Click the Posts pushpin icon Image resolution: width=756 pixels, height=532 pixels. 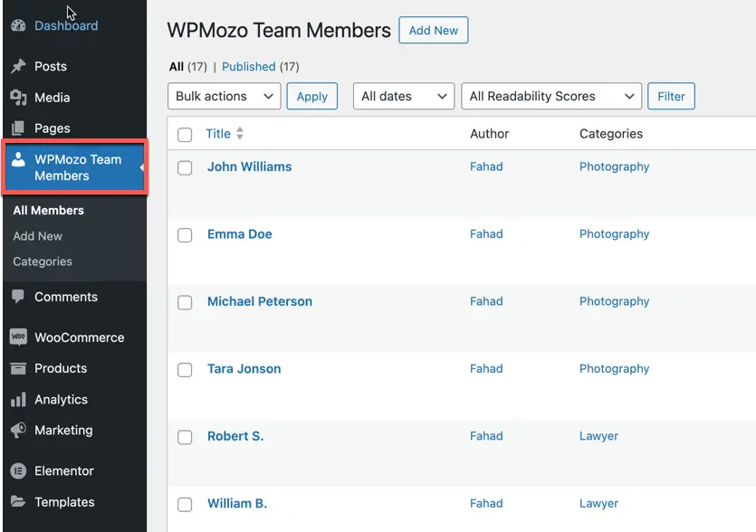pyautogui.click(x=18, y=66)
